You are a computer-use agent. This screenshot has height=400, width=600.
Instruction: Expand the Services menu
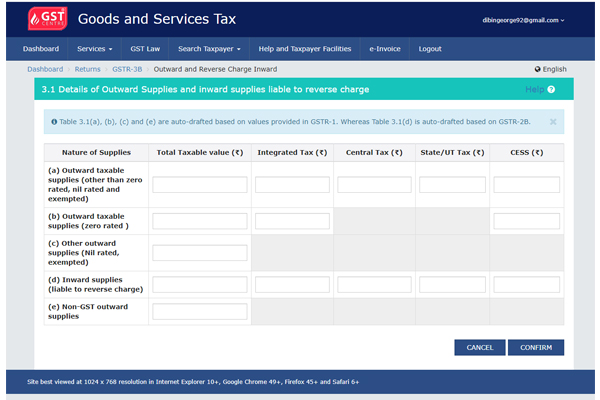click(95, 49)
